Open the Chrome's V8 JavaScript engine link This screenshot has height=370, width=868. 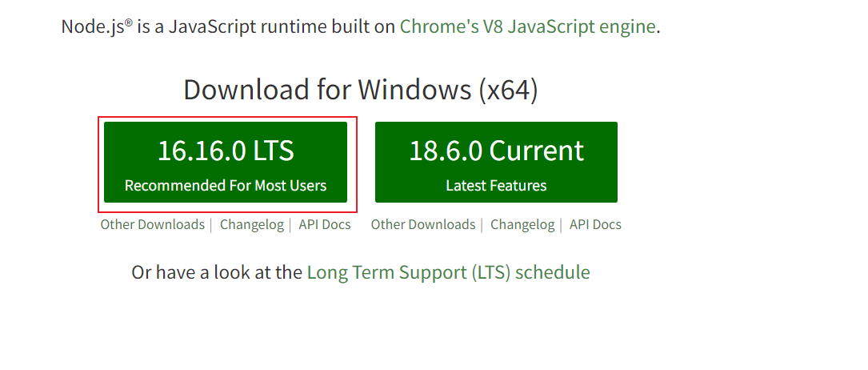point(528,26)
